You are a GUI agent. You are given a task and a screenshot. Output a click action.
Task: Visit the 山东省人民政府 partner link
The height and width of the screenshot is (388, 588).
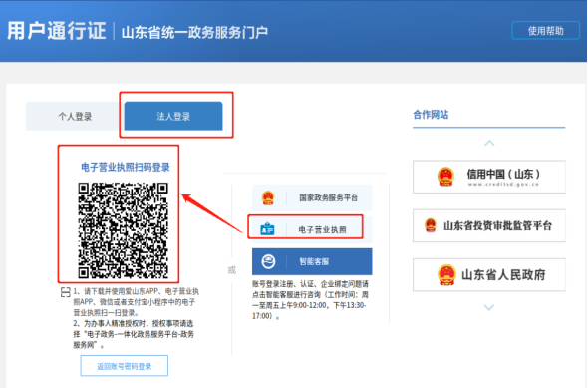(x=489, y=275)
